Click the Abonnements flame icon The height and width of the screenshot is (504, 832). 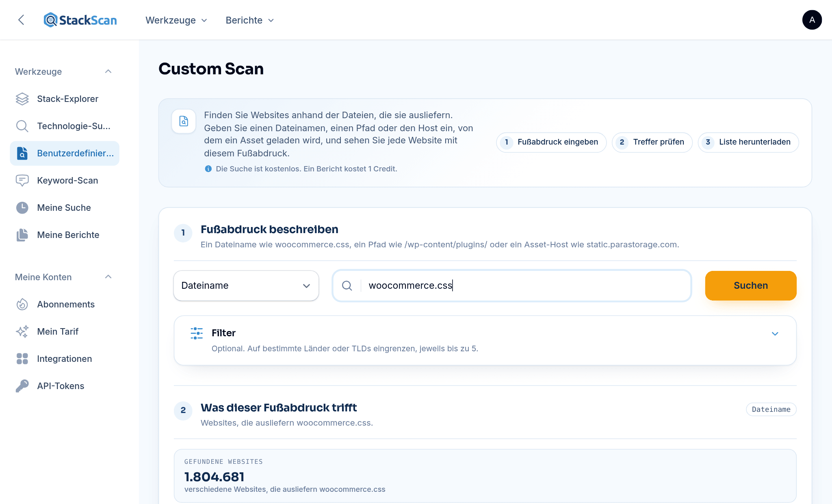[x=22, y=304]
